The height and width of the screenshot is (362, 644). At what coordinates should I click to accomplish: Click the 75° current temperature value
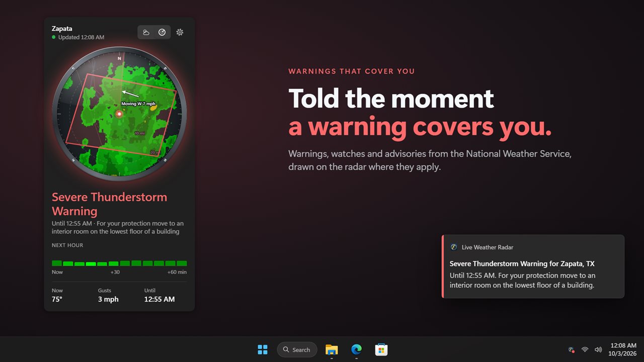(57, 299)
